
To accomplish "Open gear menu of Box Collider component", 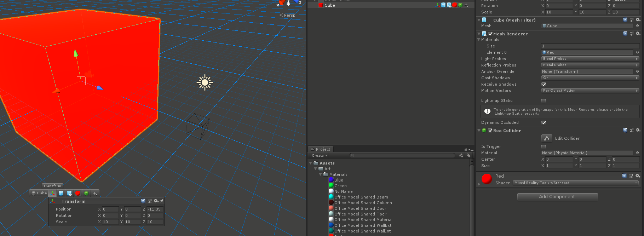I will click(638, 130).
